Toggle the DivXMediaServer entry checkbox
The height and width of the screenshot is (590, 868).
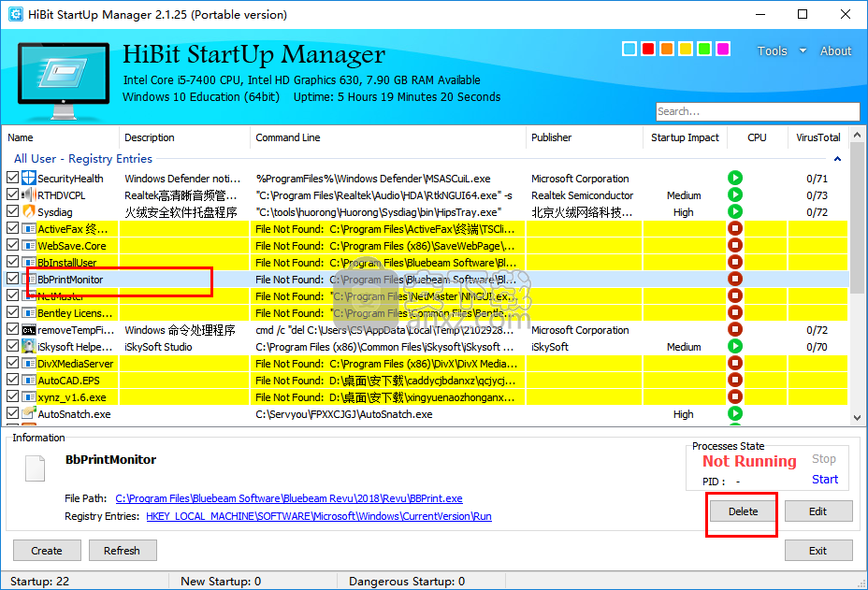13,363
